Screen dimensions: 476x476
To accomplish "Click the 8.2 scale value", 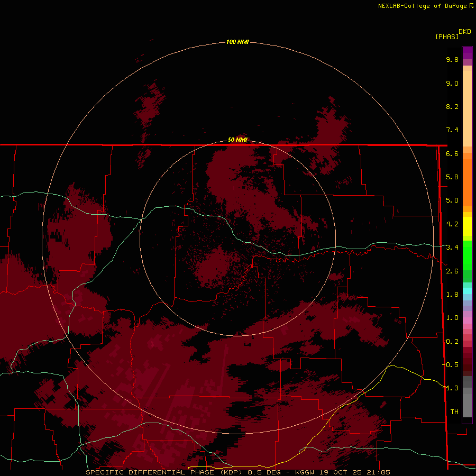I will 452,106.
